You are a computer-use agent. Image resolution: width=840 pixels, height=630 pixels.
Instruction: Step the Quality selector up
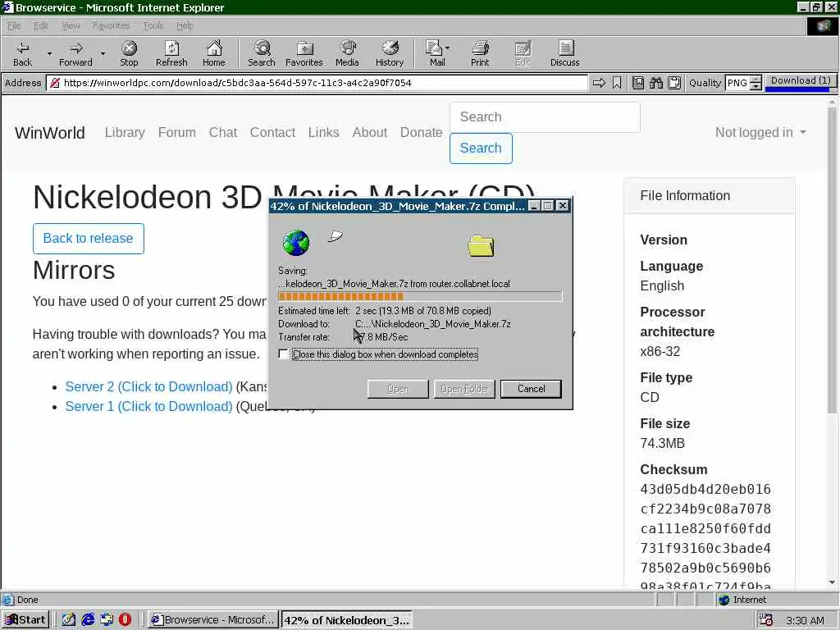pyautogui.click(x=756, y=80)
